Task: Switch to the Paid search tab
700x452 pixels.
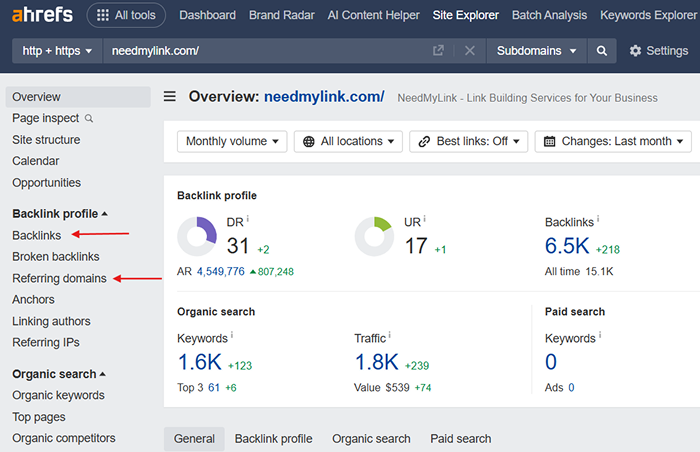Action: (460, 439)
